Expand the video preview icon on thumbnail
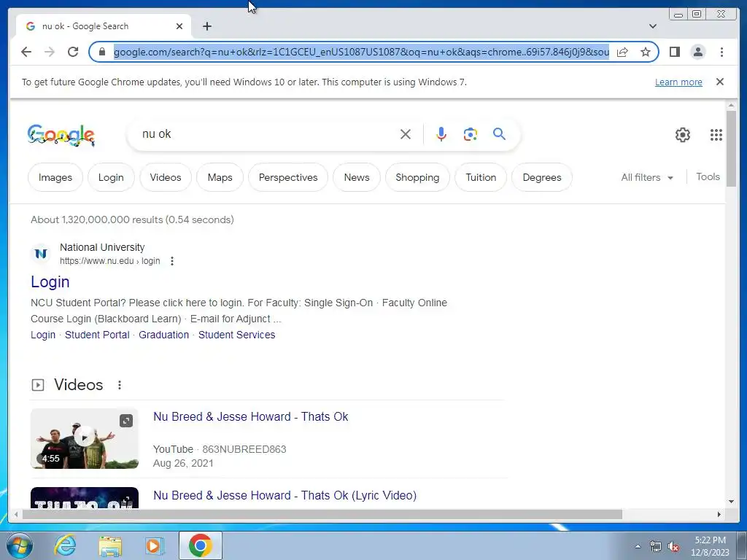747x560 pixels. point(125,421)
